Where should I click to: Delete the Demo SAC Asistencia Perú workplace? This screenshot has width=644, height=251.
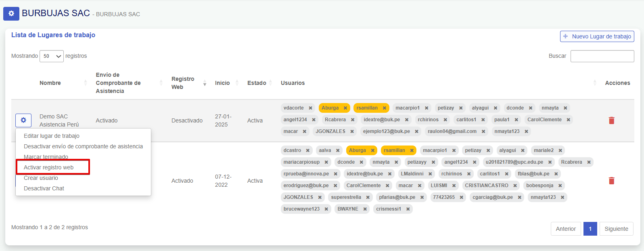tap(611, 120)
